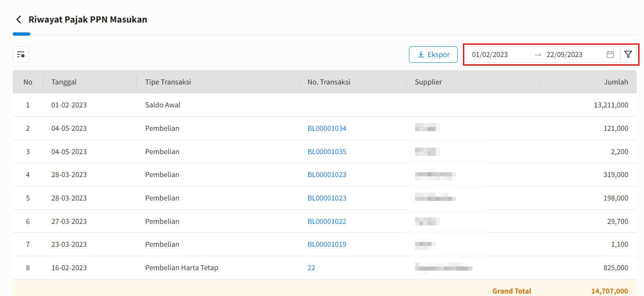The height and width of the screenshot is (296, 644).
Task: Open transaction link BL00001035
Action: click(327, 152)
